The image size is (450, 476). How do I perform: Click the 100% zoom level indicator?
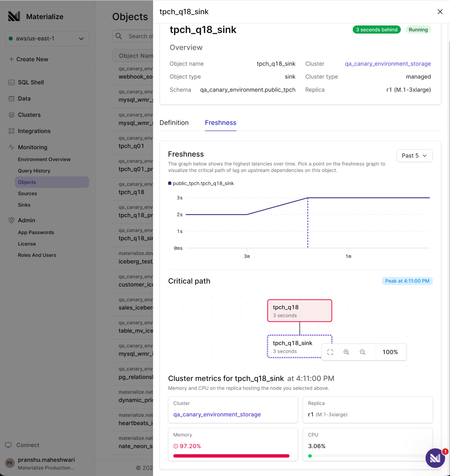[x=390, y=352]
